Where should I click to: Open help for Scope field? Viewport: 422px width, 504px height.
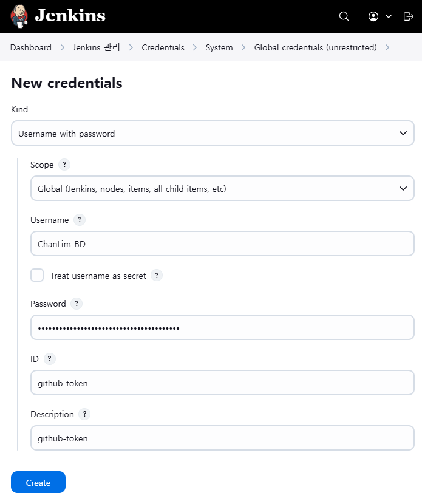(64, 165)
